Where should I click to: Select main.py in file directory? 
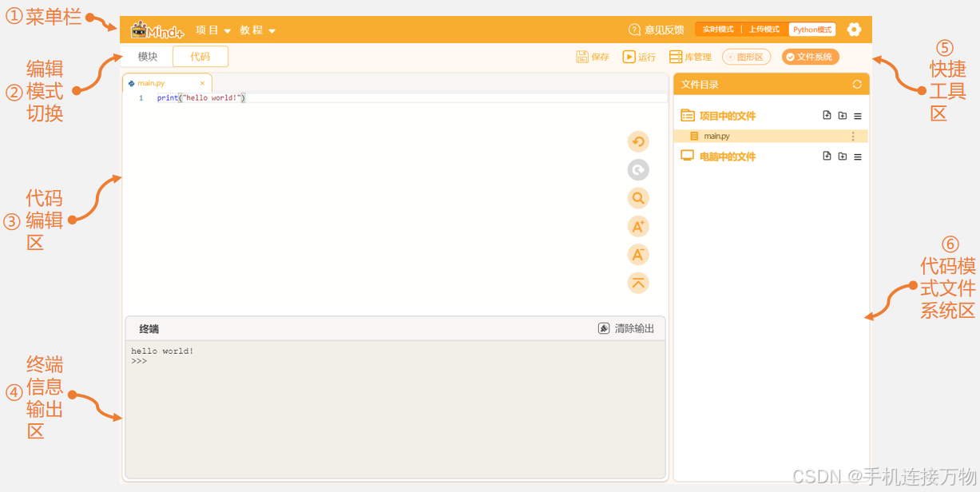tap(771, 137)
